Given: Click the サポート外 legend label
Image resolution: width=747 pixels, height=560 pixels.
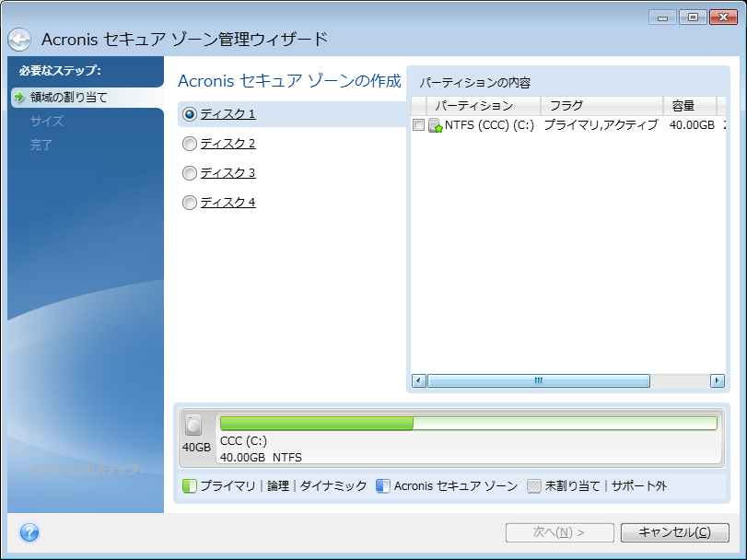Looking at the screenshot, I should pos(639,485).
